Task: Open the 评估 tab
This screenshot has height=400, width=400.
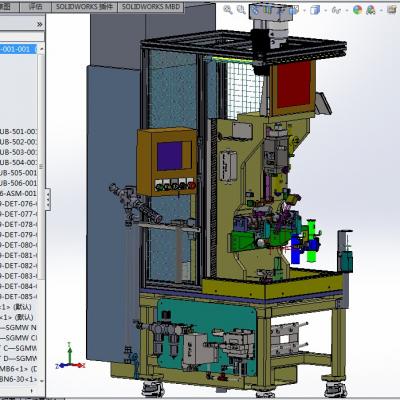Action: pos(36,7)
